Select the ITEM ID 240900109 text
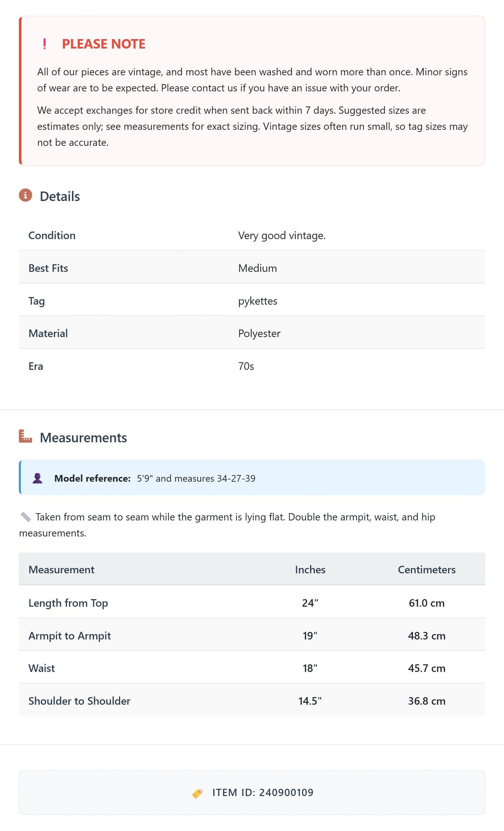This screenshot has width=504, height=831. pyautogui.click(x=263, y=793)
